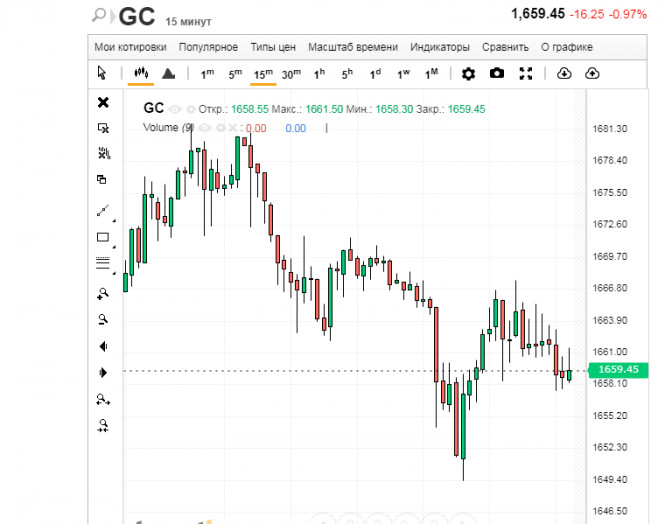
Task: Open the Масштаб времени menu
Action: (353, 47)
